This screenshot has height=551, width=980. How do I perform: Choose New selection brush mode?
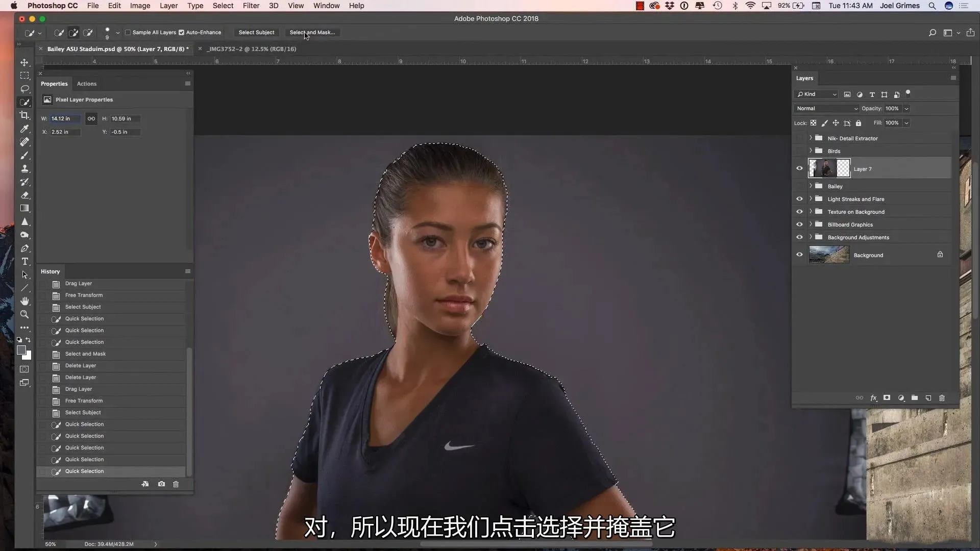coord(59,33)
